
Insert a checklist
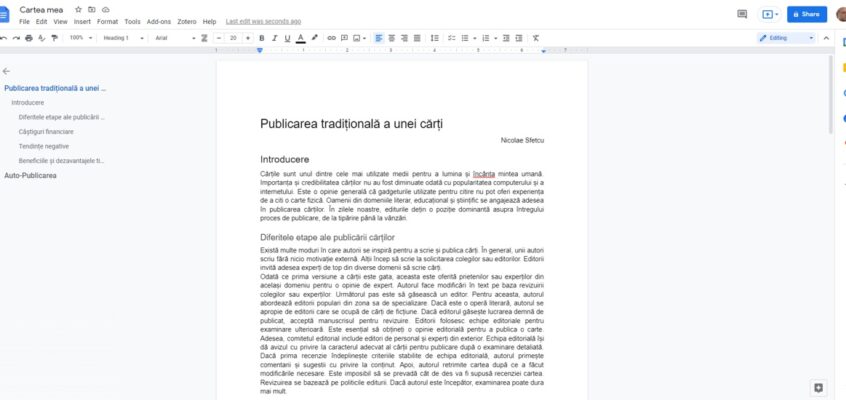452,38
